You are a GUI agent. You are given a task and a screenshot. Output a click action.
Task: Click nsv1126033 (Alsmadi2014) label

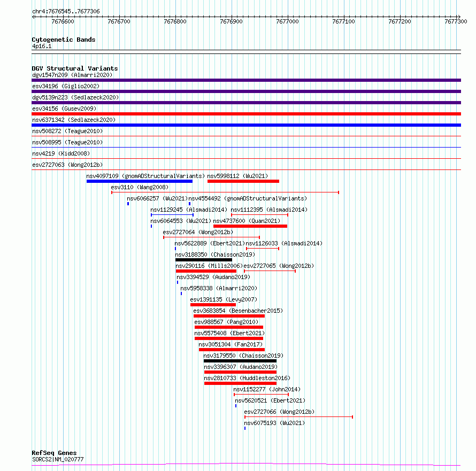click(x=284, y=243)
